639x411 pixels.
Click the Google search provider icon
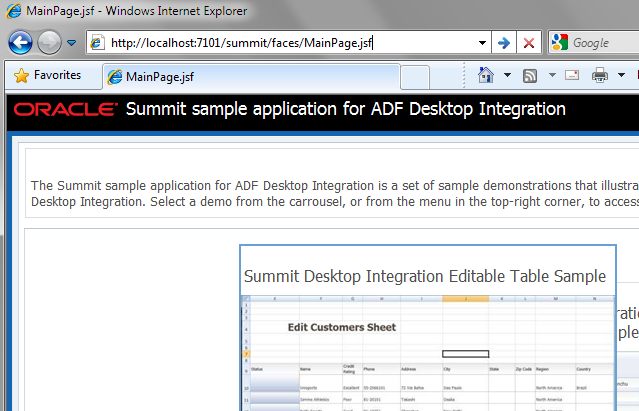[x=560, y=42]
